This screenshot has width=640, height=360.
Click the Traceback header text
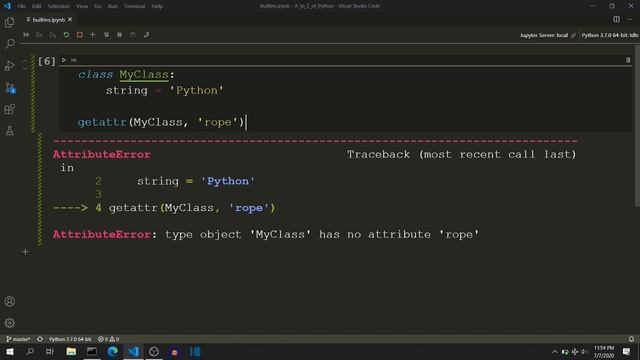462,154
